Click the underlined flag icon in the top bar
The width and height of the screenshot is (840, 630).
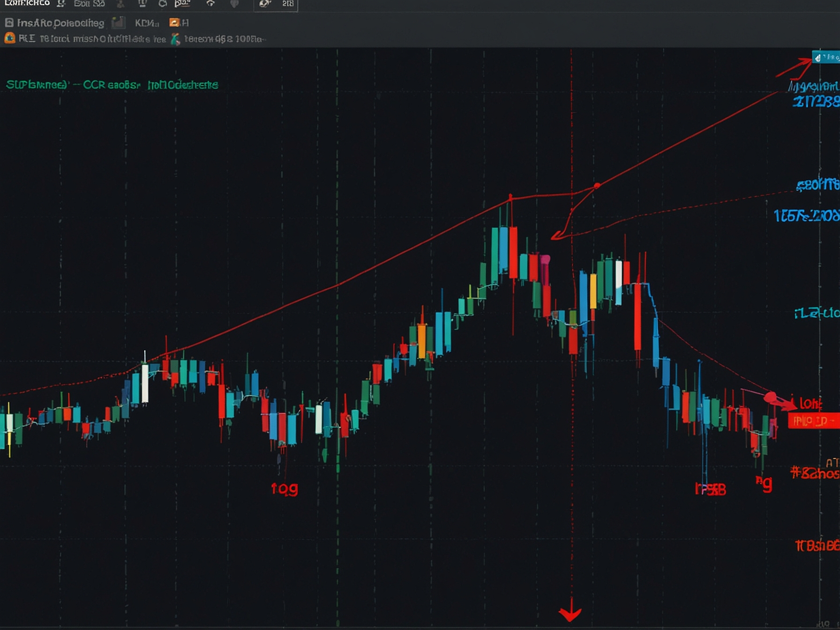pos(182,4)
